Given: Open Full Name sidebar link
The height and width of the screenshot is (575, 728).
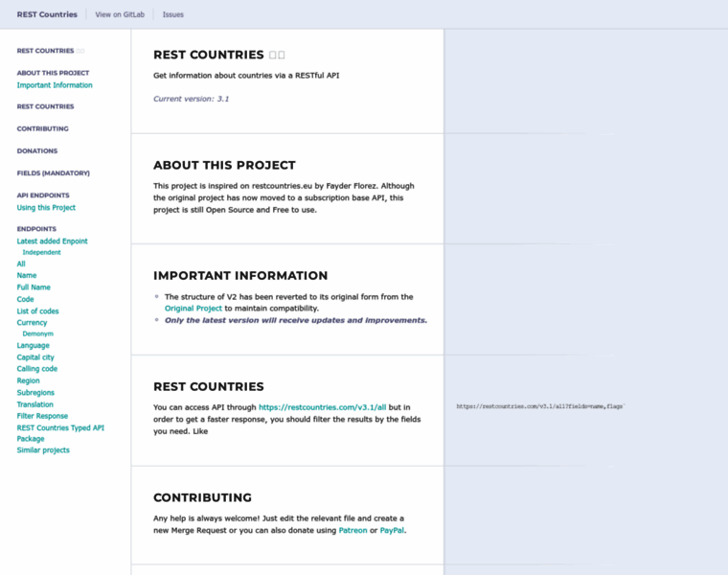Looking at the screenshot, I should pyautogui.click(x=34, y=287).
